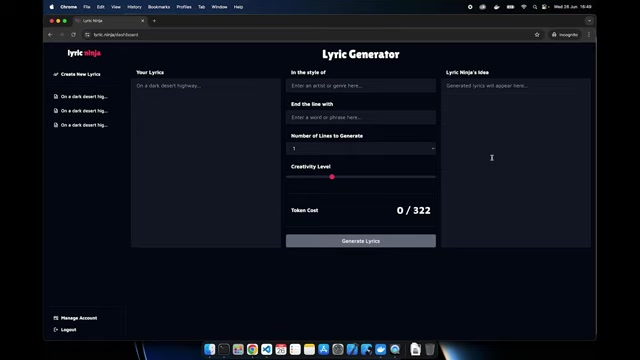The height and width of the screenshot is (360, 640).
Task: Open the Chrome three-dot menu
Action: [x=589, y=35]
